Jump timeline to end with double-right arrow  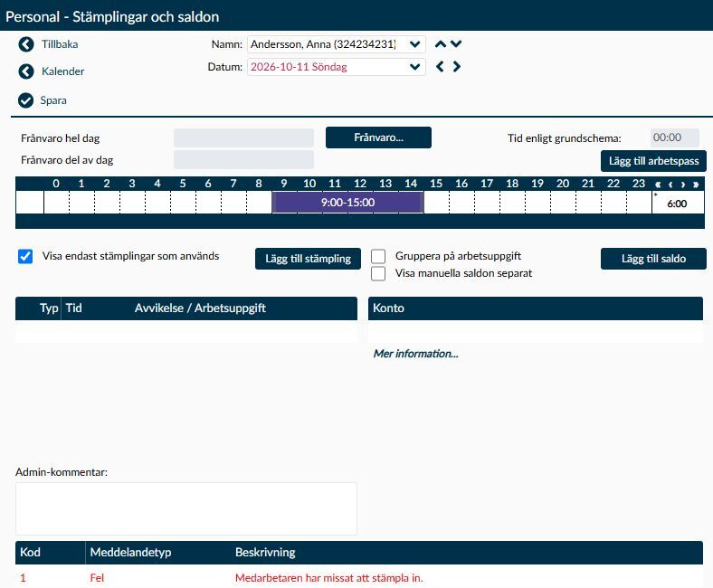(696, 185)
